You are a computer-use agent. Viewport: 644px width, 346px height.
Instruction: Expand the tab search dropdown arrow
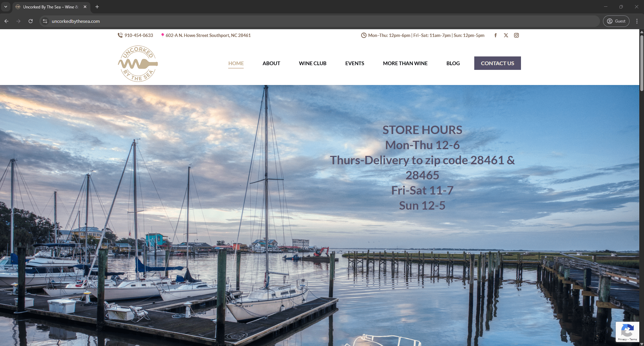(6, 7)
